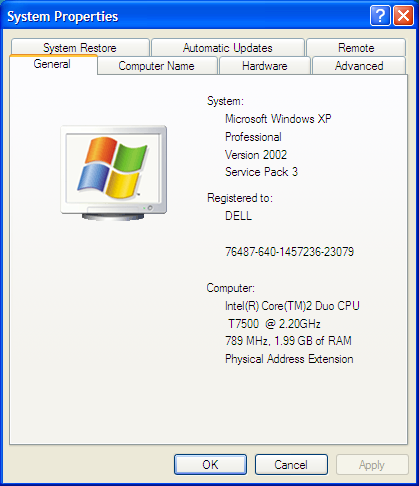The image size is (419, 486).
Task: Click the Cancel button
Action: coord(291,464)
